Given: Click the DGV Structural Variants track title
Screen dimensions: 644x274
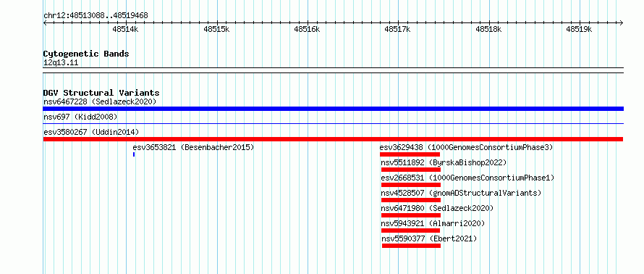Looking at the screenshot, I should 101,93.
